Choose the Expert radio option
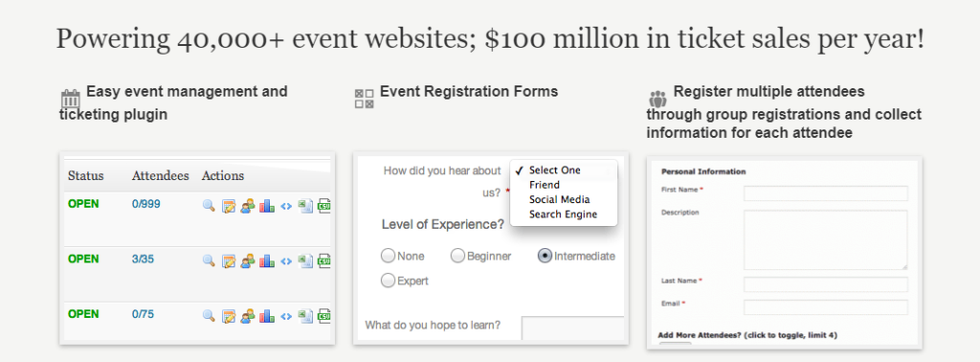980x362 pixels. click(389, 281)
